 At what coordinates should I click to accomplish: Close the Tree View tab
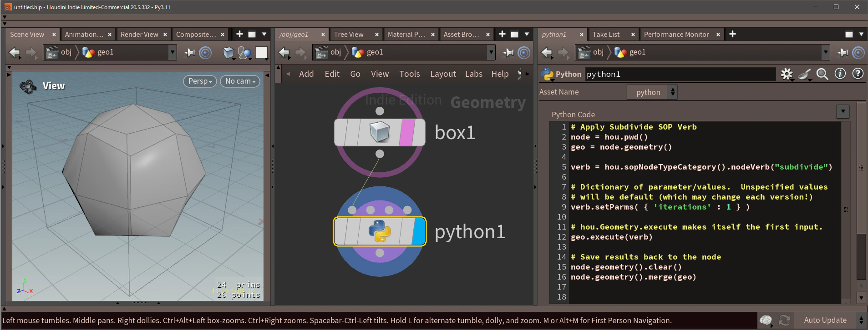coord(376,35)
